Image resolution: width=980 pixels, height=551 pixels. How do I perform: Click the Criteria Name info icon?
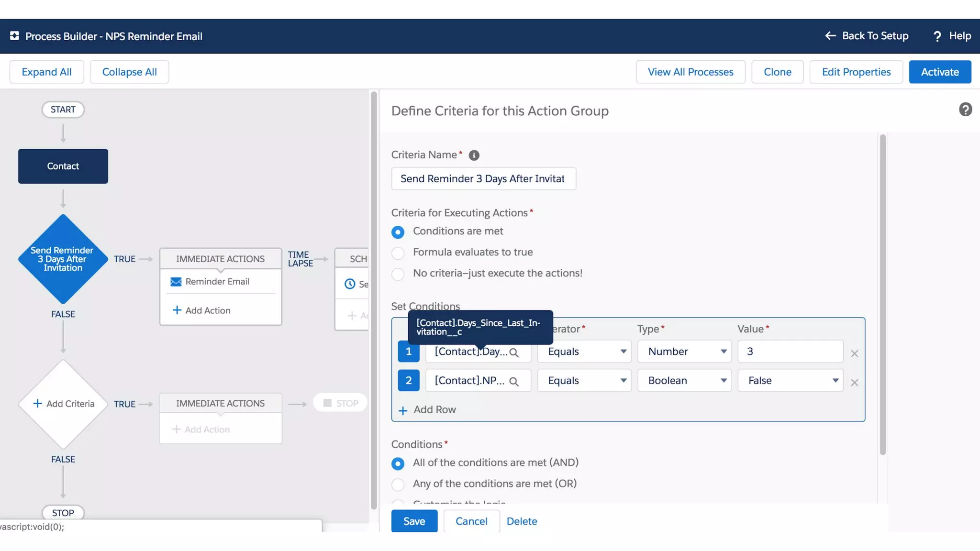click(474, 155)
